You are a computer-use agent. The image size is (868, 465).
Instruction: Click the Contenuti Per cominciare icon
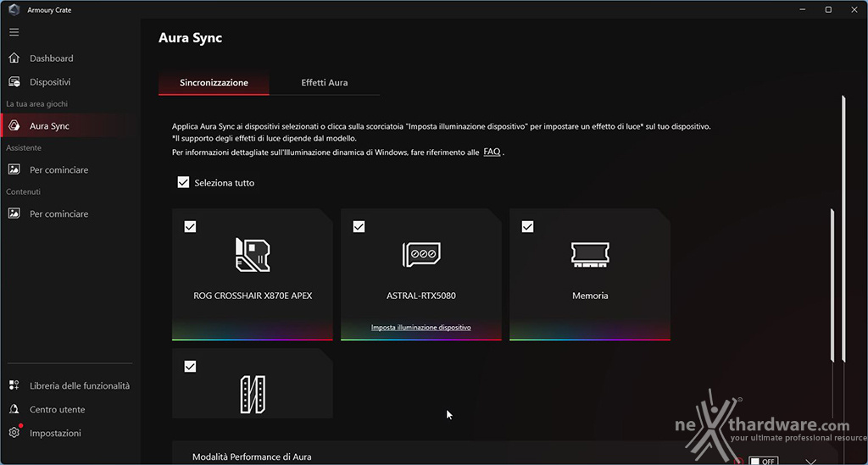[x=14, y=213]
